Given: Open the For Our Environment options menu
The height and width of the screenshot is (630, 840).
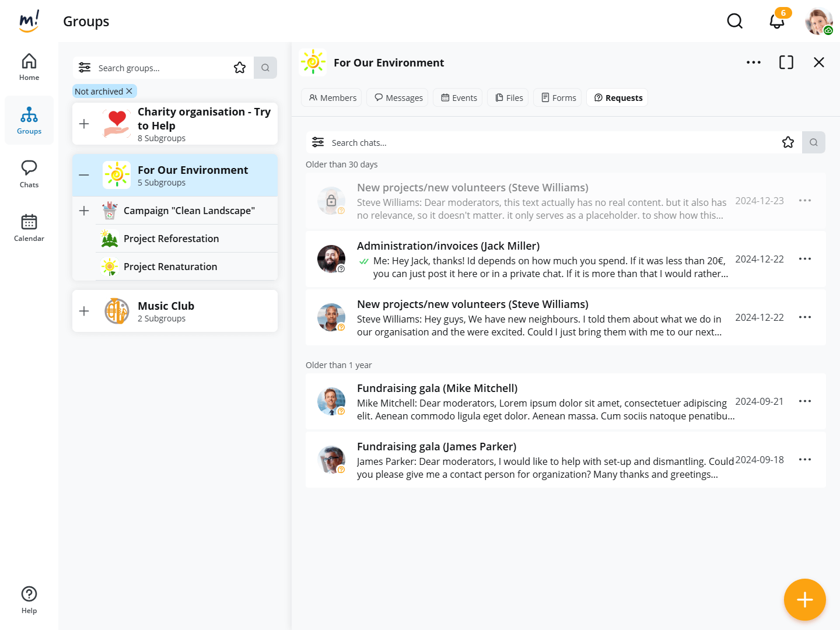Looking at the screenshot, I should coord(753,62).
